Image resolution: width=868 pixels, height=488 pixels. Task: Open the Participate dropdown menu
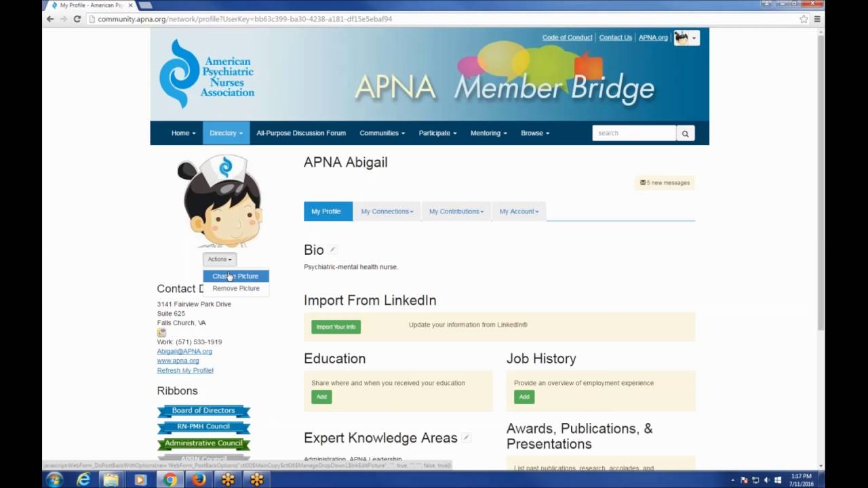[x=437, y=134]
